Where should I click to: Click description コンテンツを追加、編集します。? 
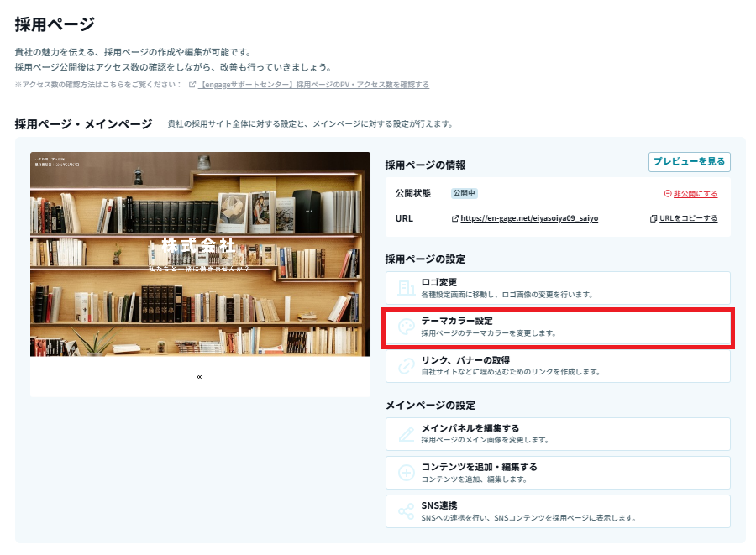(474, 479)
